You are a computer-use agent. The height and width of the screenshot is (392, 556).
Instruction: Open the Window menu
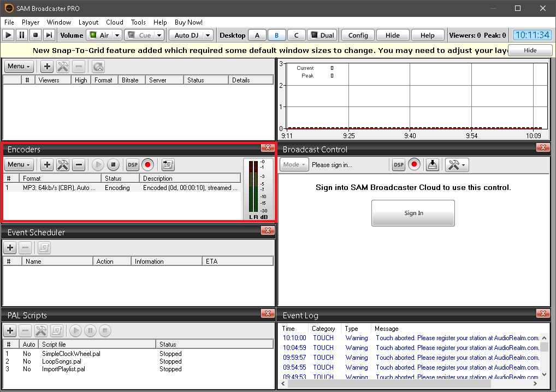[59, 22]
